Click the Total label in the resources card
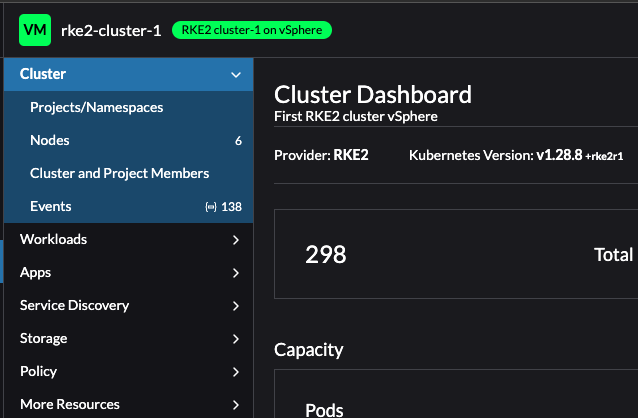 (614, 255)
